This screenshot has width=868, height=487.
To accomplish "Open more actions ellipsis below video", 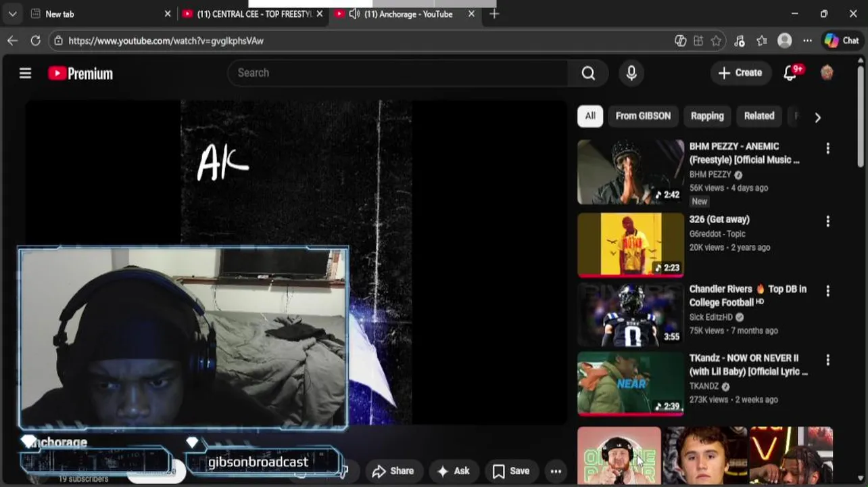I will tap(556, 471).
